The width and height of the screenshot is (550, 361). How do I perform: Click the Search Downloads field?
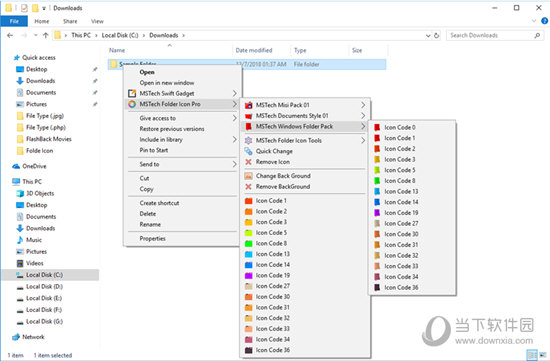point(495,35)
